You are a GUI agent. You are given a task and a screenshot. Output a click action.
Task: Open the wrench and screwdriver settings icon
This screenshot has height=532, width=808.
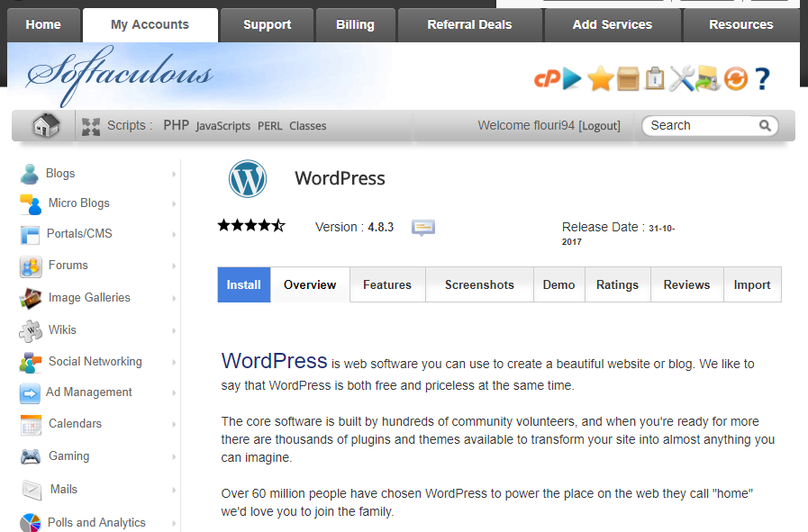coord(682,79)
